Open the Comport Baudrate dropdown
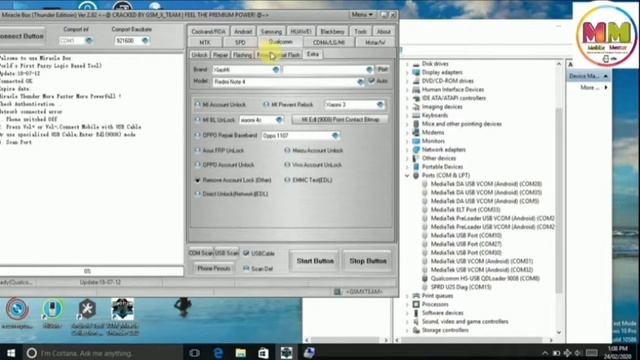The image size is (640, 360). point(145,41)
